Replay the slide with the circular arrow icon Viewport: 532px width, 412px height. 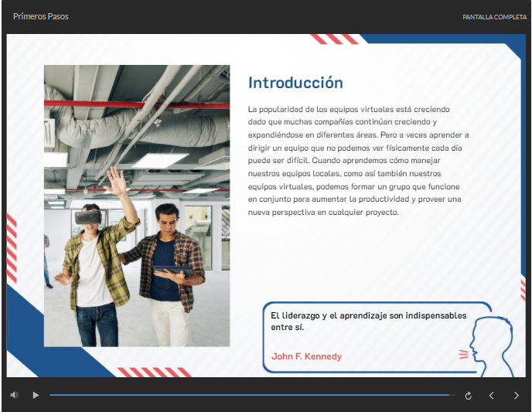coord(469,396)
